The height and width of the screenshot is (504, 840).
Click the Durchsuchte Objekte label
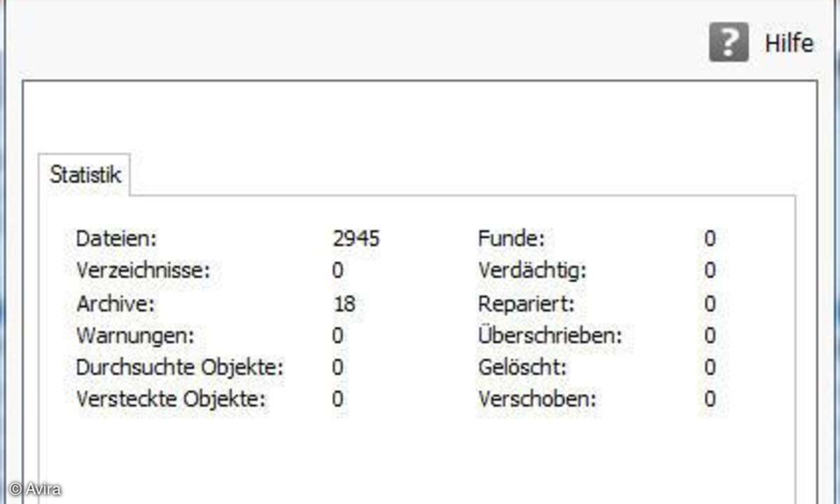click(179, 368)
